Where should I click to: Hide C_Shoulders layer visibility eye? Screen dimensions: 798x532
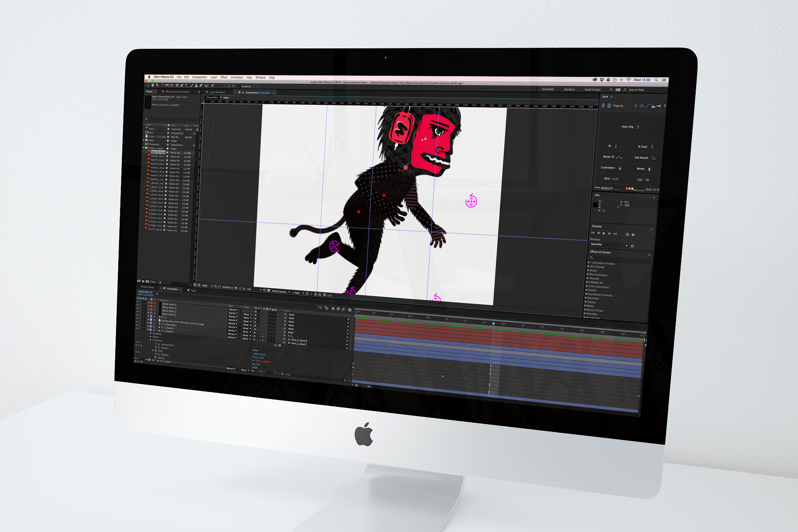point(137,321)
